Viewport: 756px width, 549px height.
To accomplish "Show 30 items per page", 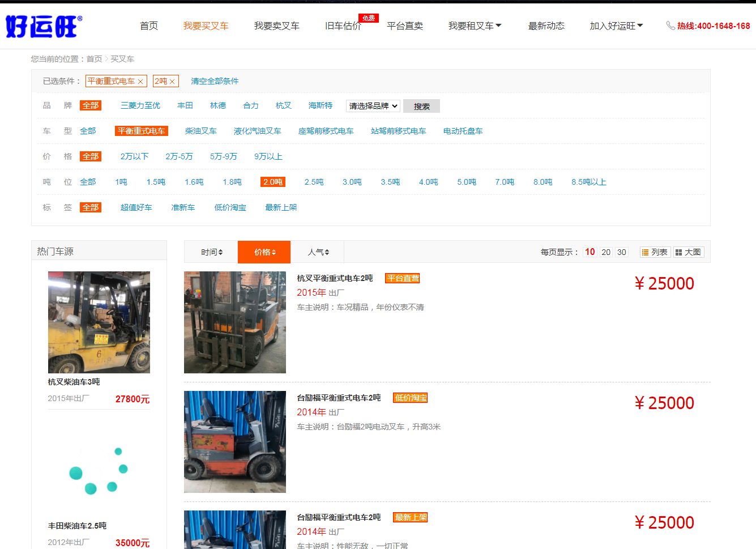I will pyautogui.click(x=622, y=252).
